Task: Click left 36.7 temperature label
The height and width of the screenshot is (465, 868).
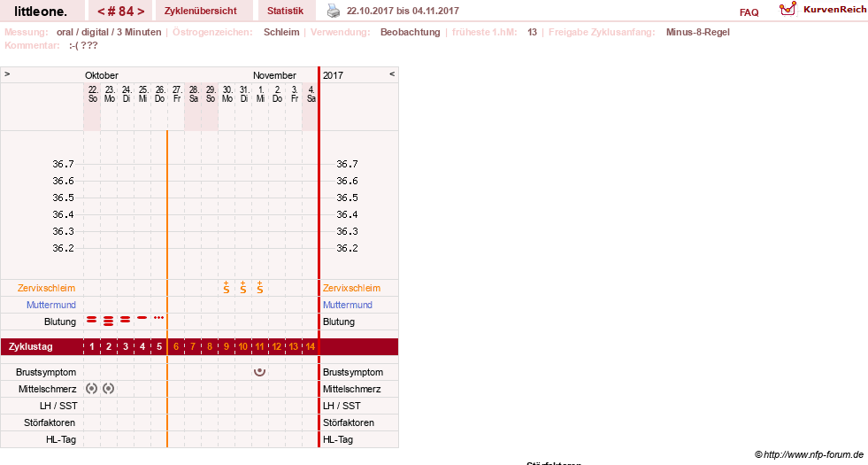Action: tap(63, 164)
